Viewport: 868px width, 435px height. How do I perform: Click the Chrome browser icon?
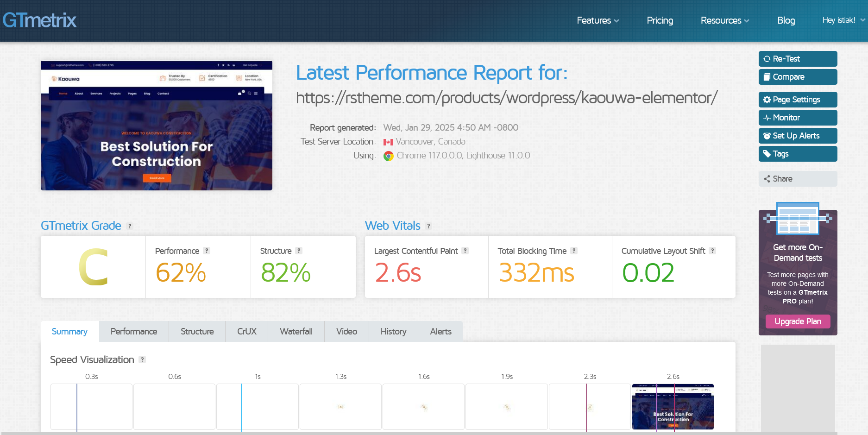pyautogui.click(x=389, y=156)
